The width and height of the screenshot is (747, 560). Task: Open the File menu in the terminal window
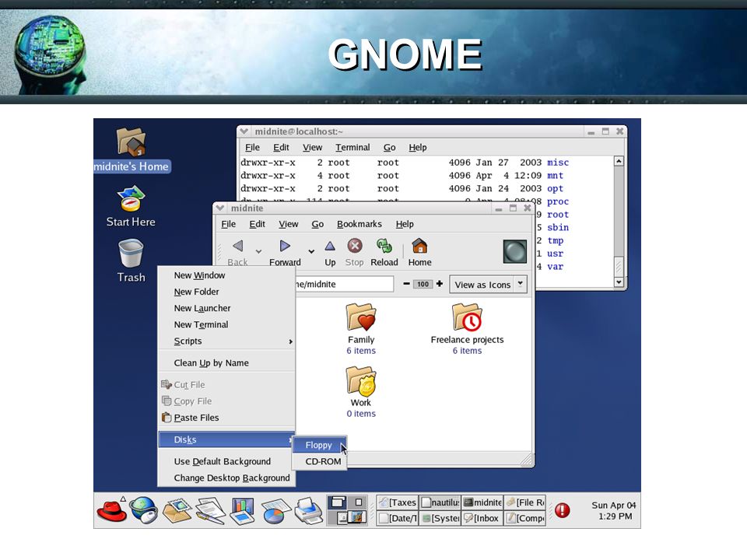[x=252, y=148]
